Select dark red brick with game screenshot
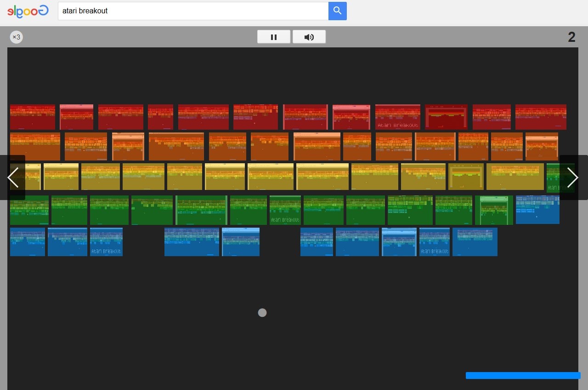588x390 pixels. pos(446,117)
